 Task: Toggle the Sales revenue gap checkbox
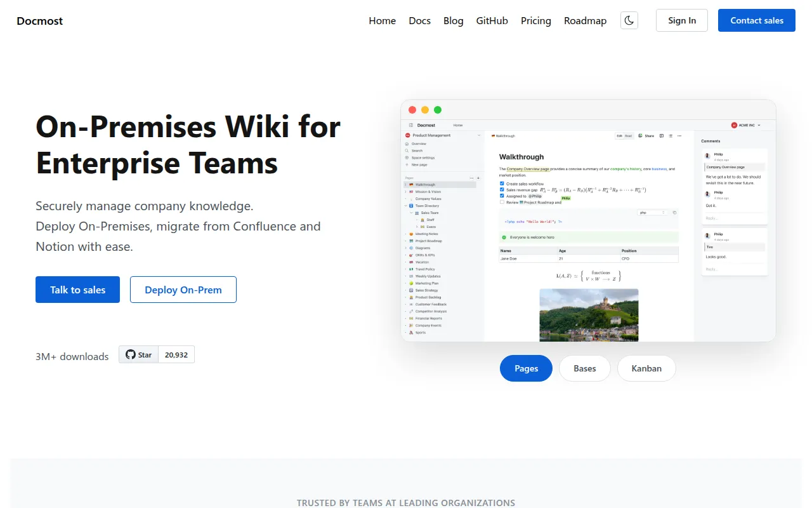pyautogui.click(x=502, y=190)
